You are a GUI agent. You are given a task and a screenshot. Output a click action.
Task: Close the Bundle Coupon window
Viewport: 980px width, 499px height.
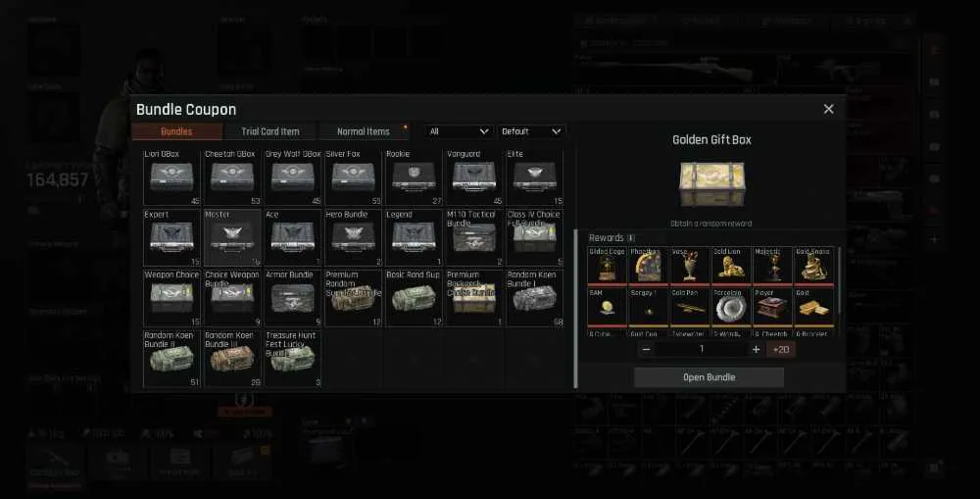(828, 109)
